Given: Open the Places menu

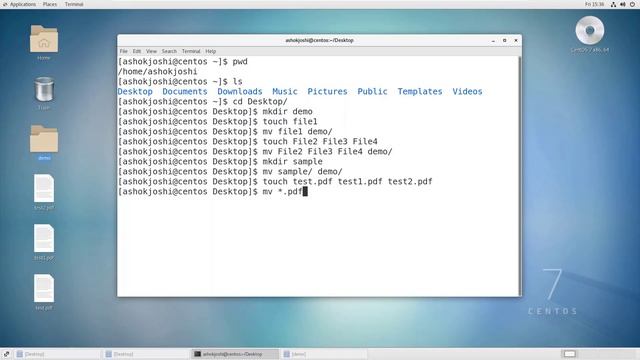Looking at the screenshot, I should pyautogui.click(x=50, y=4).
